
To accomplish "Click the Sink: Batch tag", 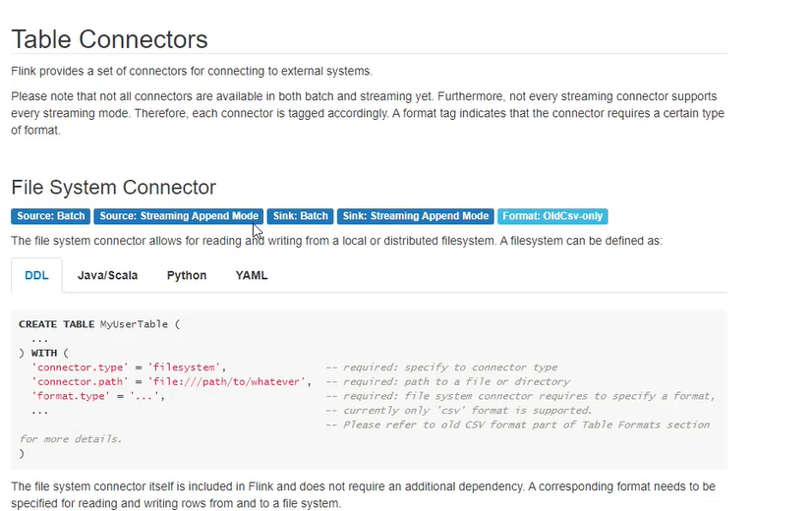I will (300, 216).
